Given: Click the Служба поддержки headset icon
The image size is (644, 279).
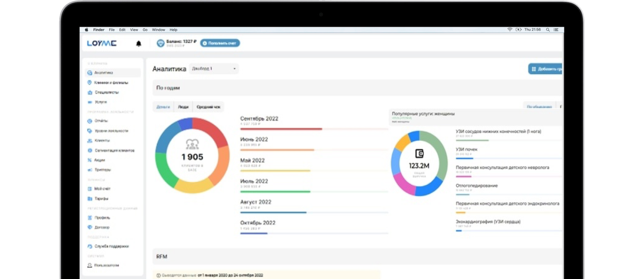Looking at the screenshot, I should pyautogui.click(x=90, y=246).
